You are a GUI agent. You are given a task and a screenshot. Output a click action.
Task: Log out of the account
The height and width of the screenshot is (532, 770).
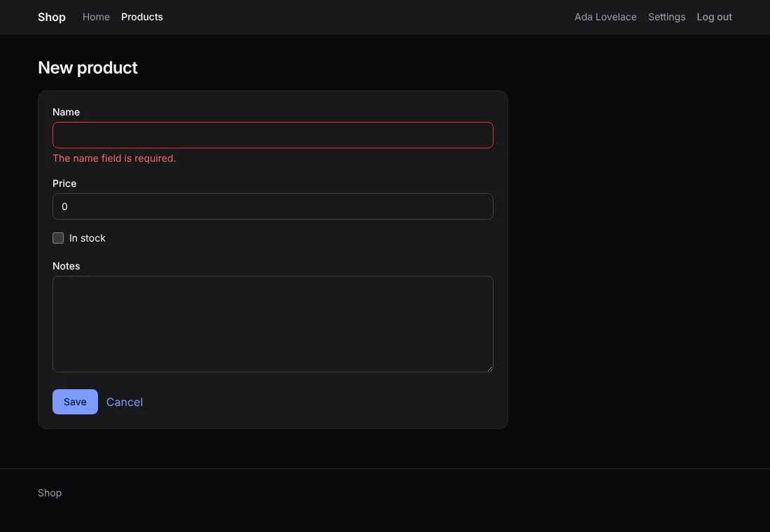(x=714, y=17)
